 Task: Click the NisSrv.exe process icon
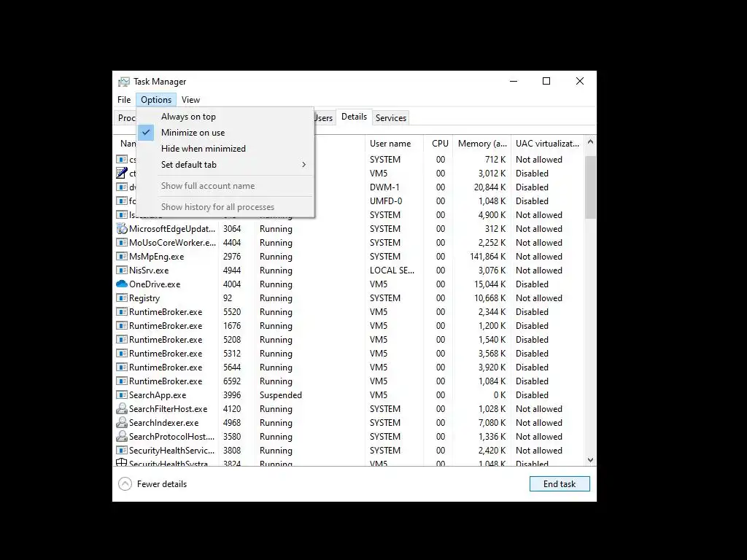pyautogui.click(x=122, y=270)
